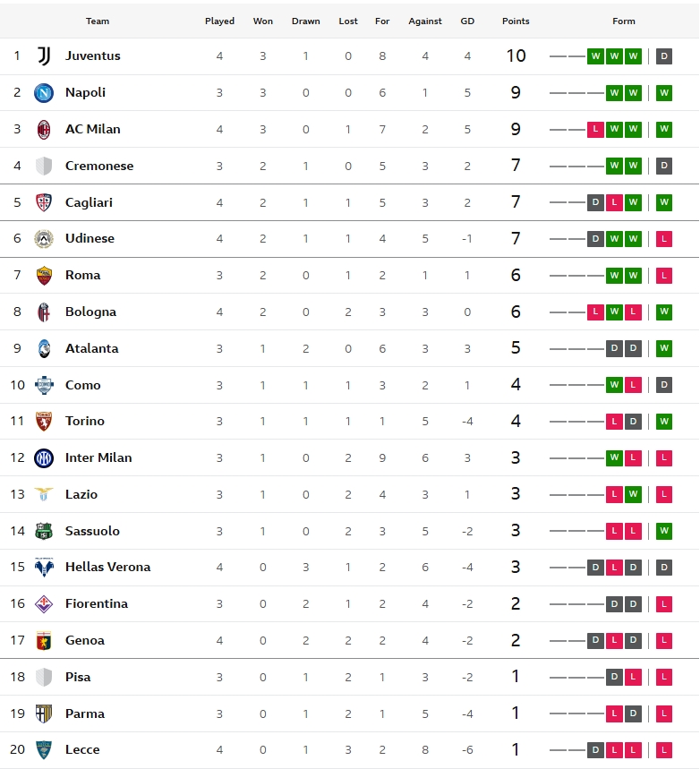Image resolution: width=700 pixels, height=769 pixels.
Task: Click Juventus's latest form result D badge
Action: click(663, 56)
